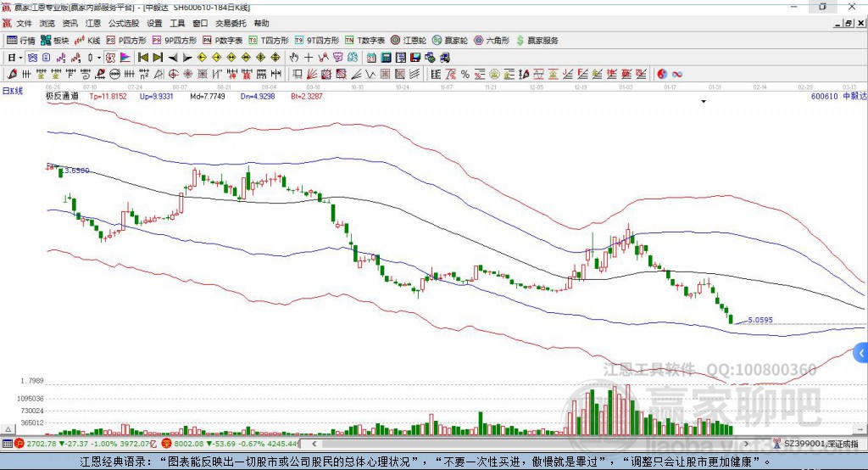Open the 浏览 menu

coord(47,23)
